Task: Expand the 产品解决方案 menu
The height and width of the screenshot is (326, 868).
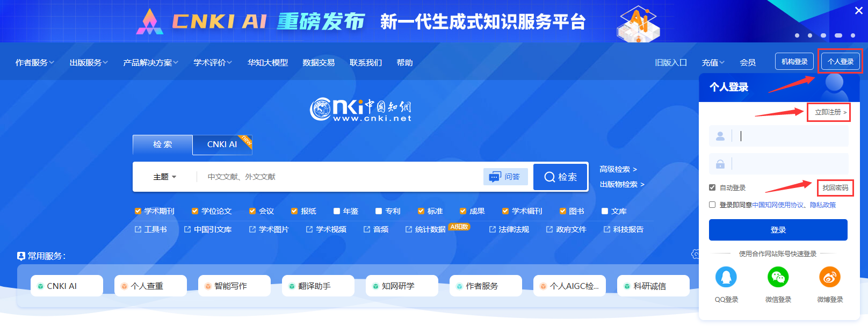Action: coord(151,63)
